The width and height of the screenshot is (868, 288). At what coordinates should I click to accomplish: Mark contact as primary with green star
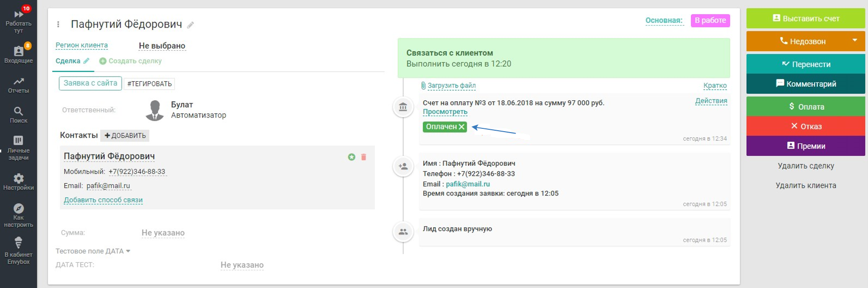click(351, 157)
